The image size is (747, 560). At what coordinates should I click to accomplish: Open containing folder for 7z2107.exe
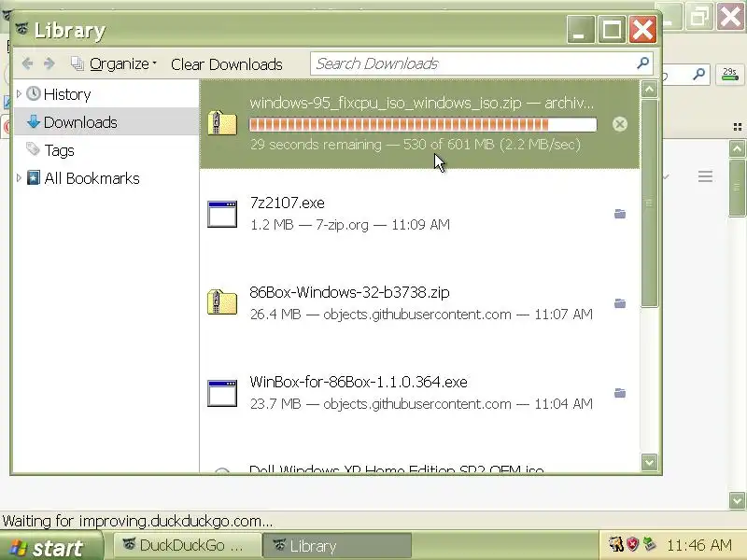(620, 214)
